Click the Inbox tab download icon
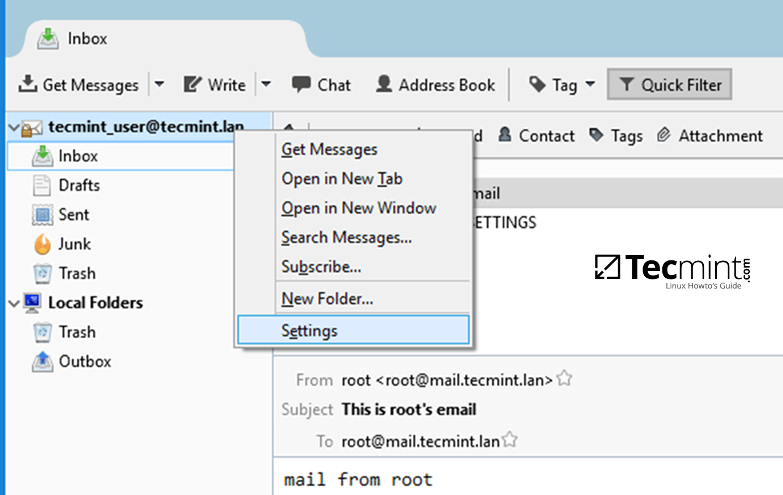Image resolution: width=783 pixels, height=495 pixels. (x=48, y=38)
